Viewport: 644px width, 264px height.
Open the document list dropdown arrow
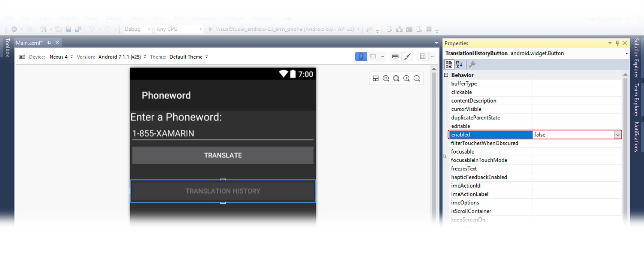[x=436, y=43]
